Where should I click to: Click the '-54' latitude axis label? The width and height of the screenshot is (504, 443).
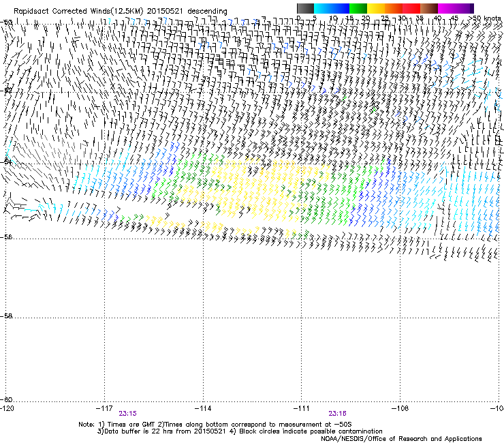click(6, 162)
